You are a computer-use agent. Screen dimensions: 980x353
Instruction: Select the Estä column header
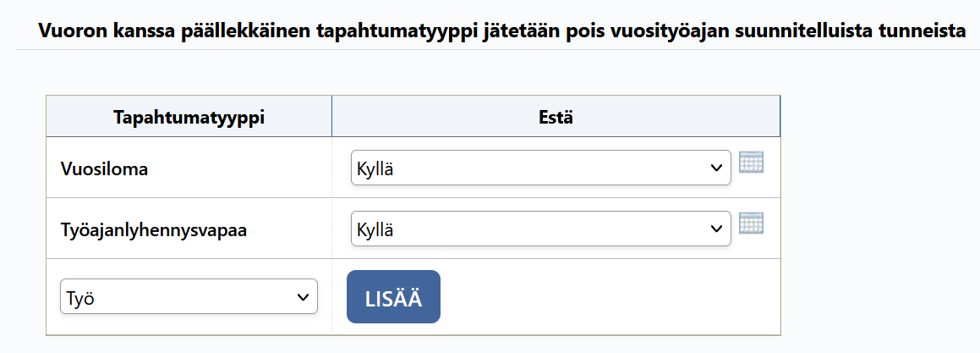click(556, 117)
